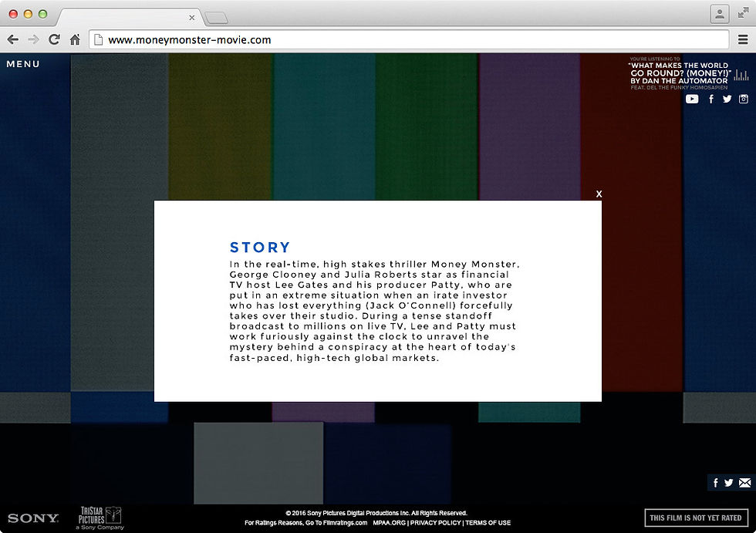The width and height of the screenshot is (756, 533).
Task: Open the YouTube icon in the header
Action: [x=692, y=99]
